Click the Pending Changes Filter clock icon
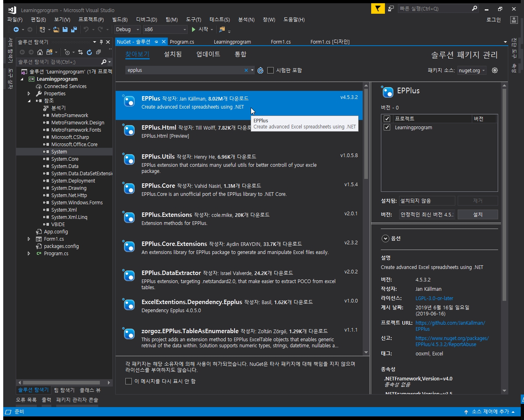 67,52
